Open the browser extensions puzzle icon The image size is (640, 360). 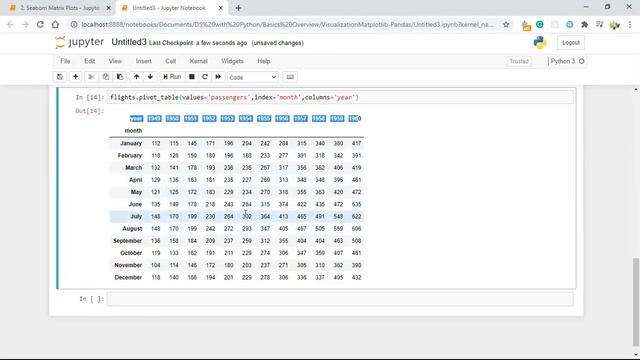[x=584, y=25]
